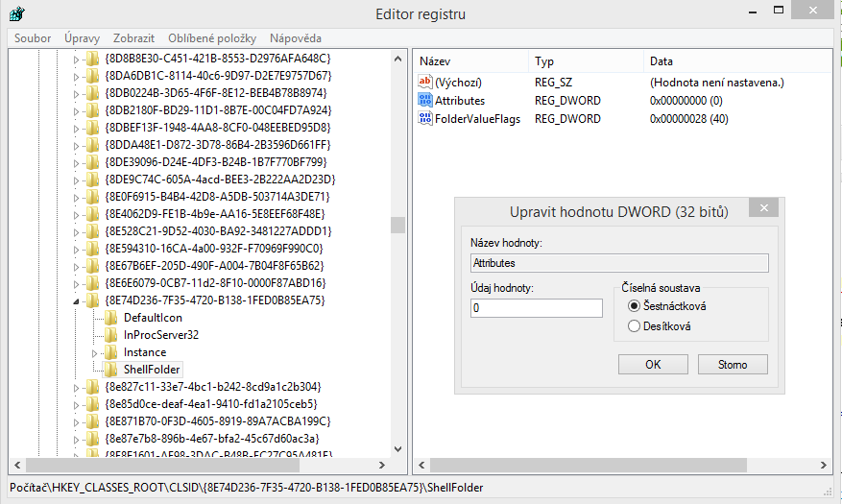Click the DefaultIcon folder icon
This screenshot has width=842, height=504.
coord(111,318)
